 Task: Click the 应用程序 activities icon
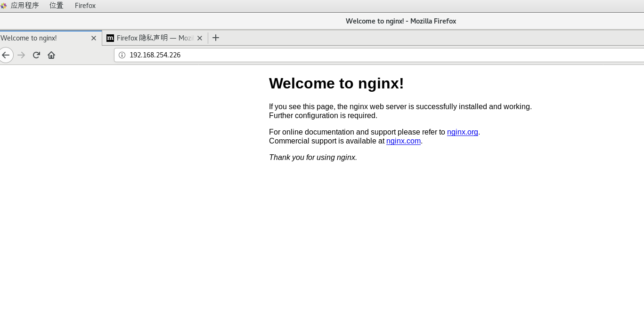(4, 6)
